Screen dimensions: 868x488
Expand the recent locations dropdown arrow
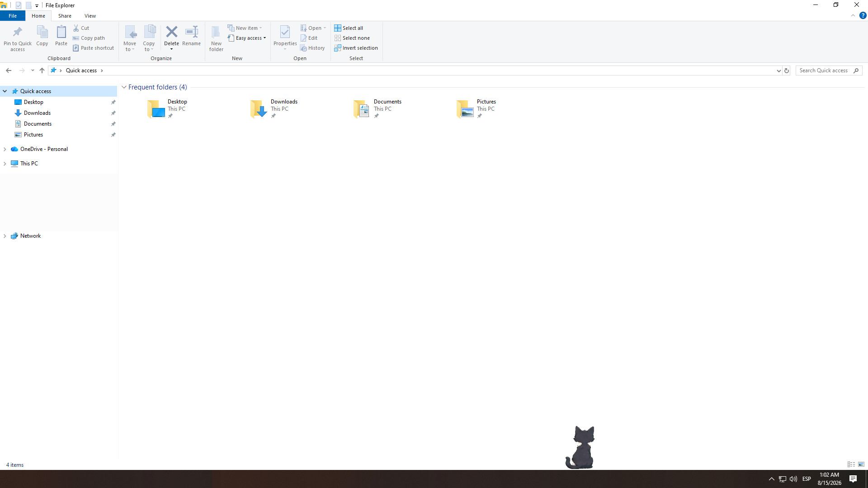pos(33,70)
